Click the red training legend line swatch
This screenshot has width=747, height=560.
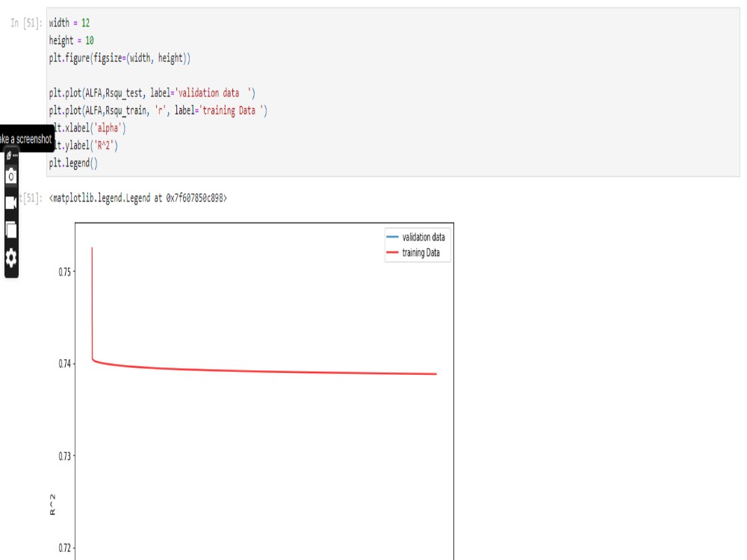(392, 252)
